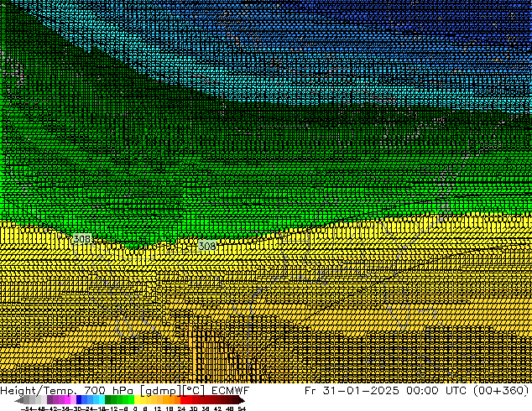Click the rightmost 308 contour label
The height and width of the screenshot is (411, 532).
(207, 246)
